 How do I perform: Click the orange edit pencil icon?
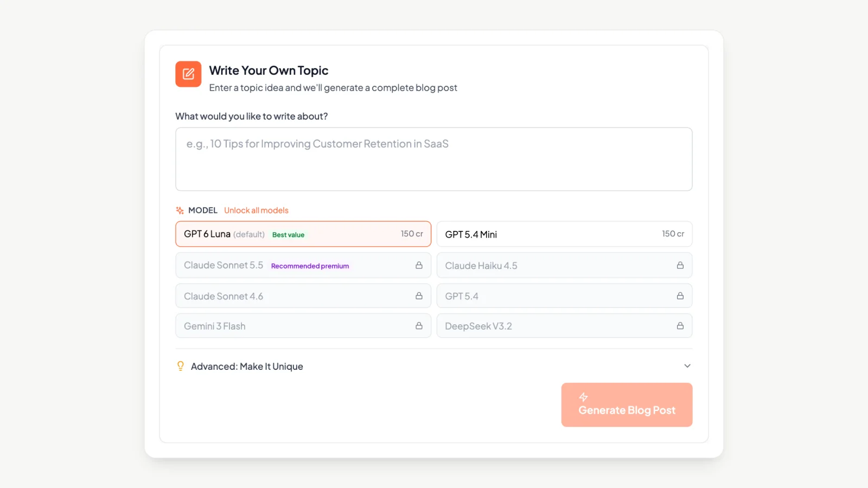(188, 74)
